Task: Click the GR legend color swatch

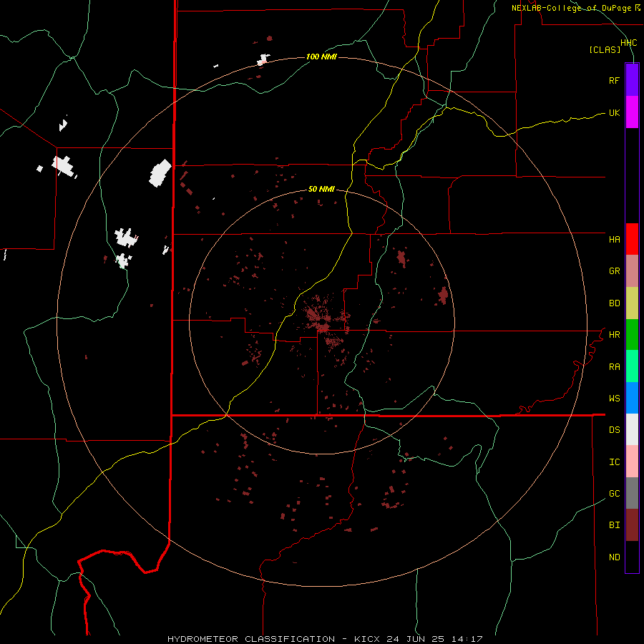Action: (x=632, y=271)
